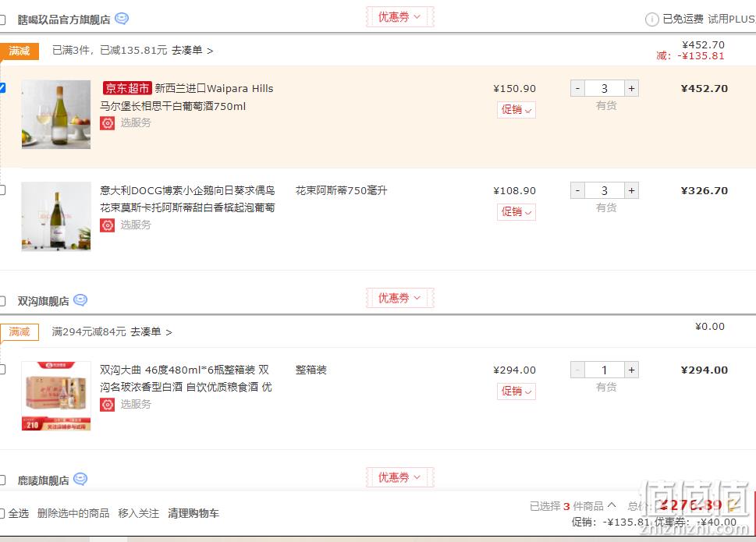
Task: Check the 双沟大曲 46度 item
Action: (2, 370)
